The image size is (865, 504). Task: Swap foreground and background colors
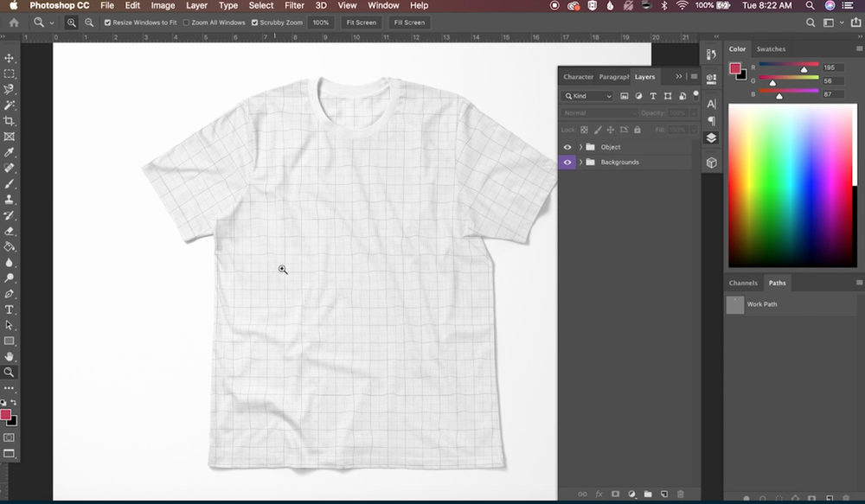click(13, 403)
